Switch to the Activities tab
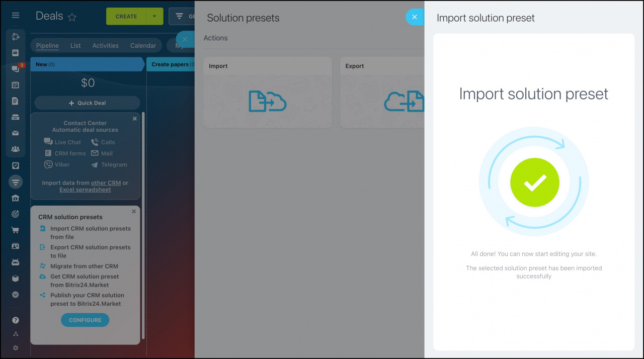 [106, 46]
